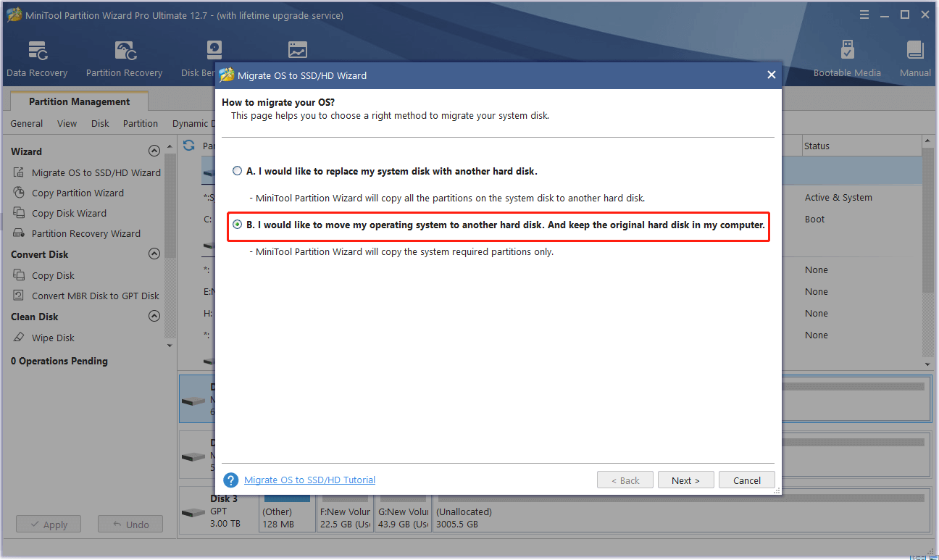
Task: Open Partition Recovery tool icon
Action: pos(125,50)
